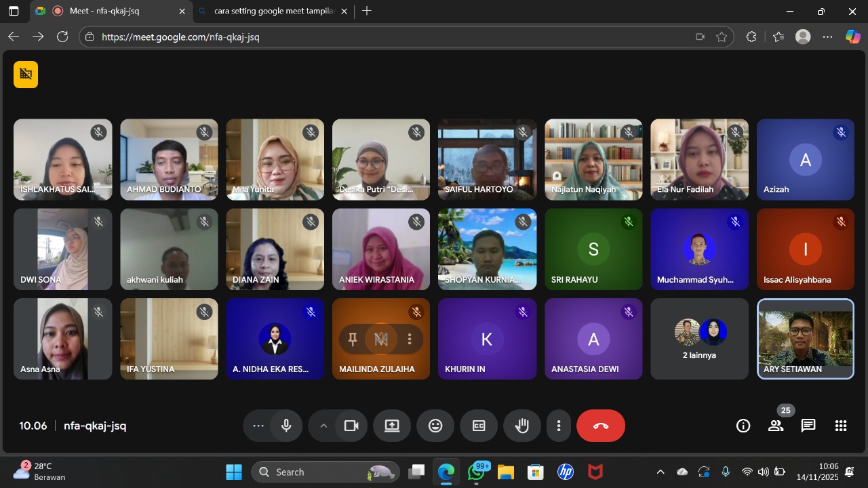The image size is (868, 488).
Task: Show the participants list
Action: pos(776,426)
